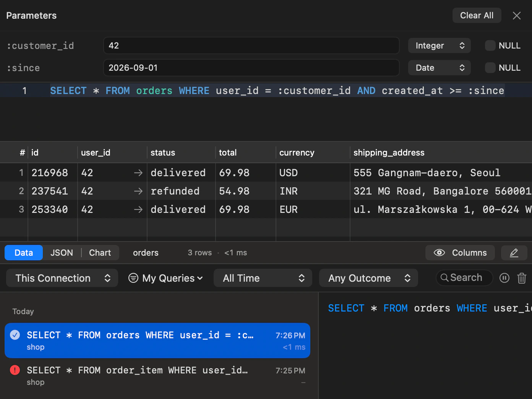532x399 pixels.
Task: Click the :since date value field
Action: [x=251, y=68]
